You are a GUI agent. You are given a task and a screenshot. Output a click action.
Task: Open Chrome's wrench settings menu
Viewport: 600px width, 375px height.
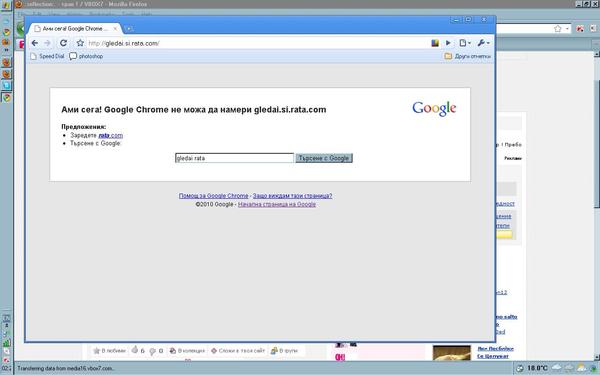[x=483, y=43]
